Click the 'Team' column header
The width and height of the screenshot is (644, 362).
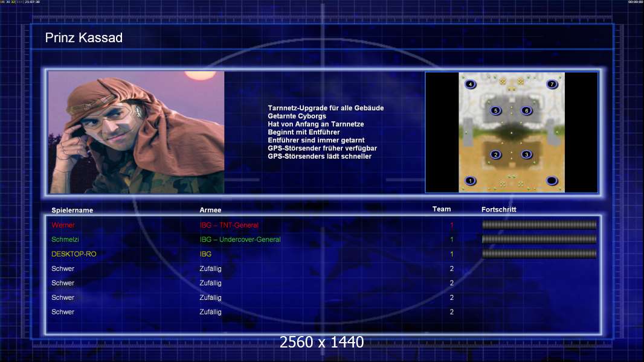point(442,209)
